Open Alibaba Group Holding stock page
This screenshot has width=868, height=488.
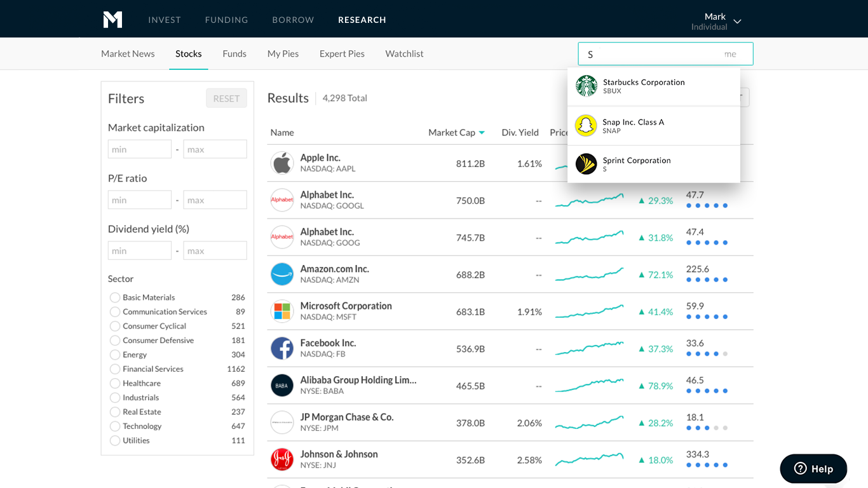pyautogui.click(x=358, y=380)
